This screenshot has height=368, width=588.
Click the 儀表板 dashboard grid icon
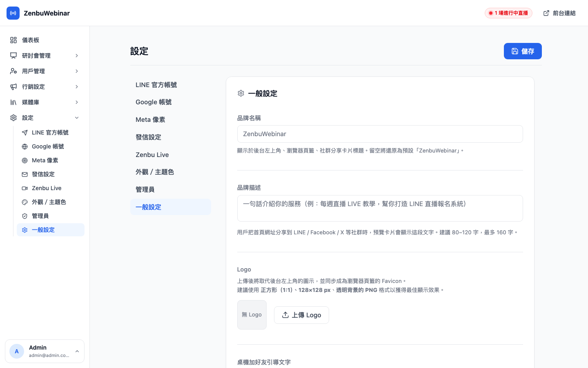(x=13, y=40)
